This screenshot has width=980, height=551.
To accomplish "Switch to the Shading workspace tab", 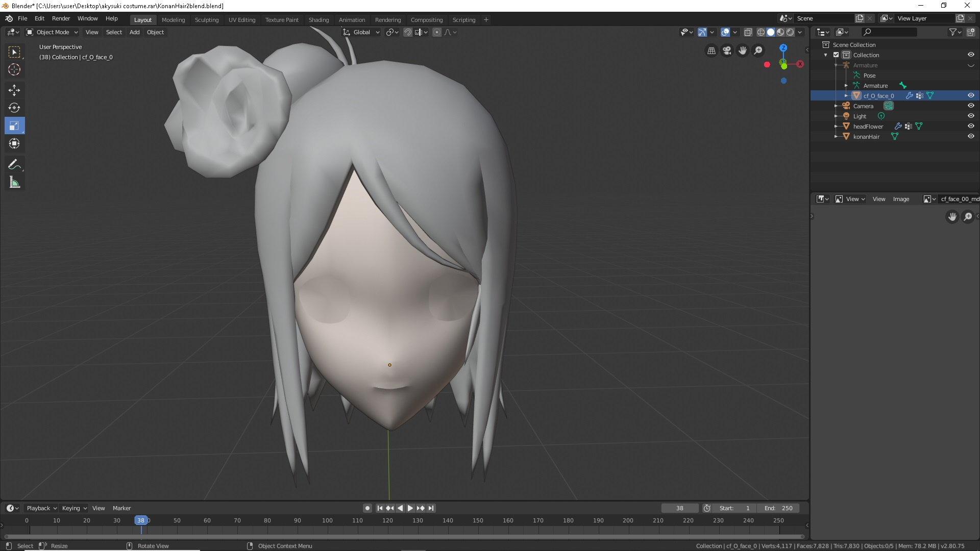I will (x=318, y=20).
